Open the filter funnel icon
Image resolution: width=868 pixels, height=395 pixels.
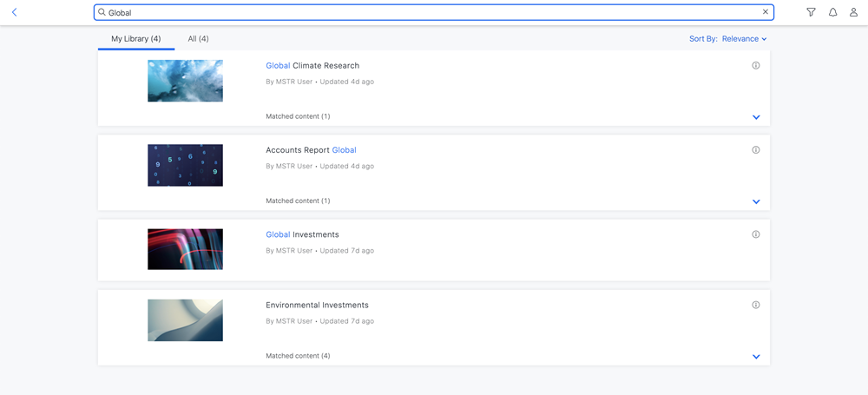[811, 12]
